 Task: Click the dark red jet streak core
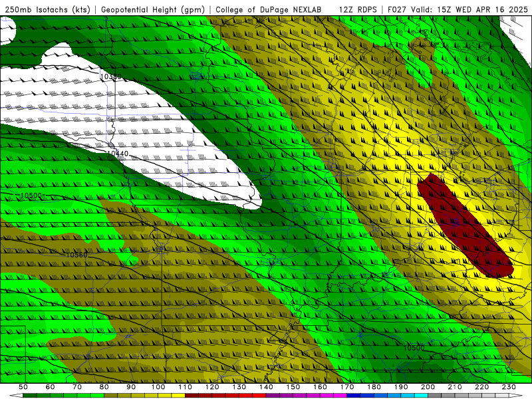coord(465,225)
